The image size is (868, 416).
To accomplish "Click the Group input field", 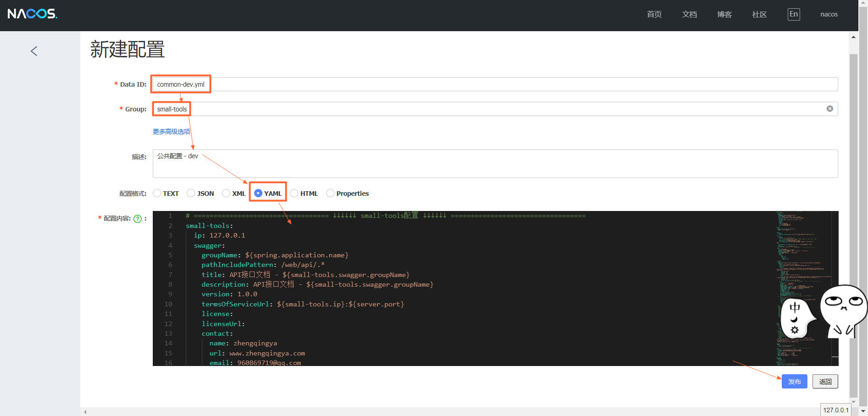I will pos(495,109).
